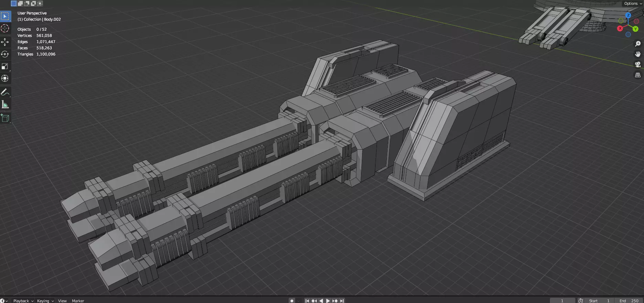The image size is (644, 303).
Task: Click the Z axis on navigation gizmo
Action: point(628,16)
